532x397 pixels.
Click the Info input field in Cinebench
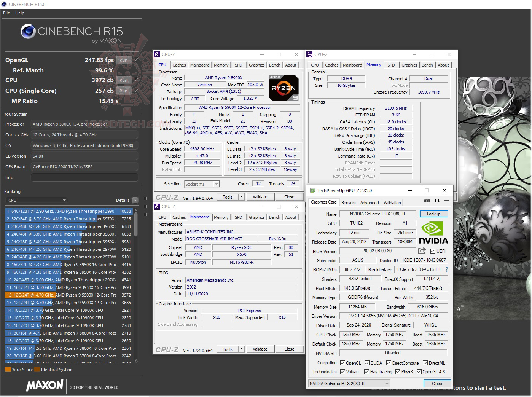(84, 177)
